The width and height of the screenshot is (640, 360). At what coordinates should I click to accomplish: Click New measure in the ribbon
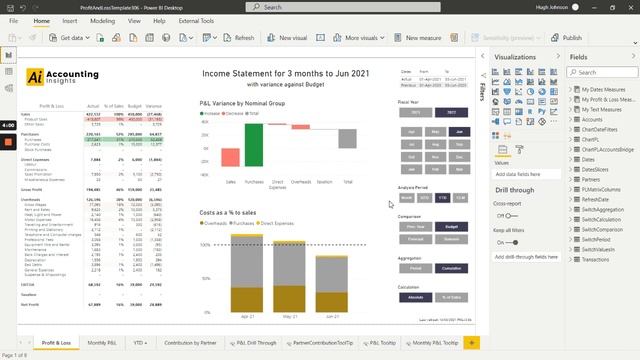pyautogui.click(x=418, y=38)
